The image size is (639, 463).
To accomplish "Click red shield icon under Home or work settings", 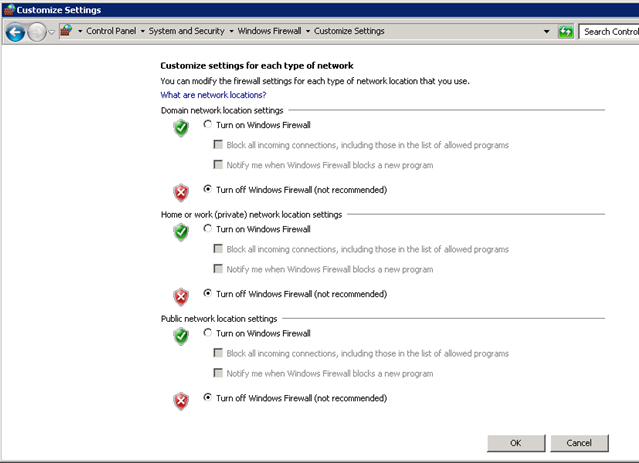I will [181, 297].
